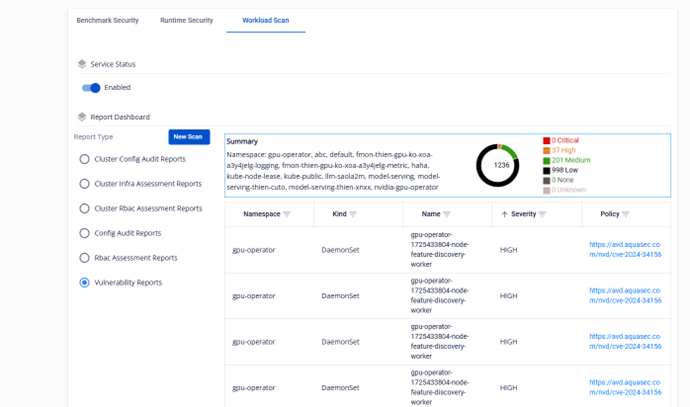Open the Kind column filter icon
Screen dimensions: 690x407
pyautogui.click(x=353, y=214)
